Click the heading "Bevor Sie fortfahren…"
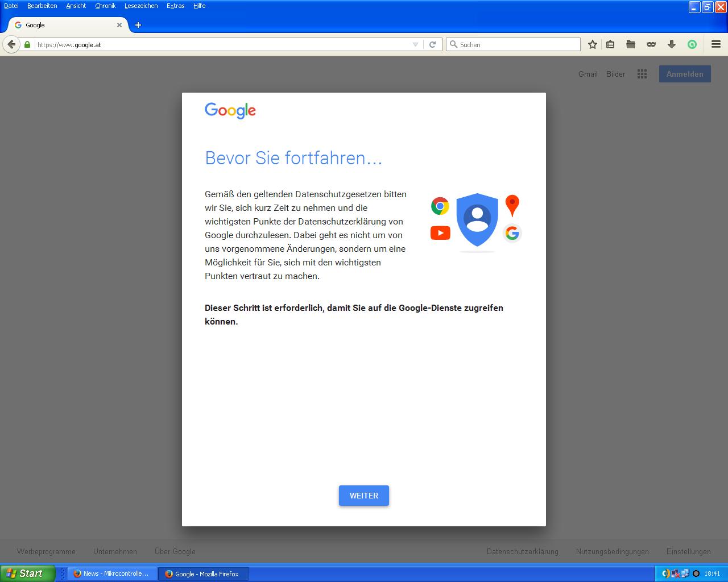Screen dimensions: 728x582 [x=293, y=157]
